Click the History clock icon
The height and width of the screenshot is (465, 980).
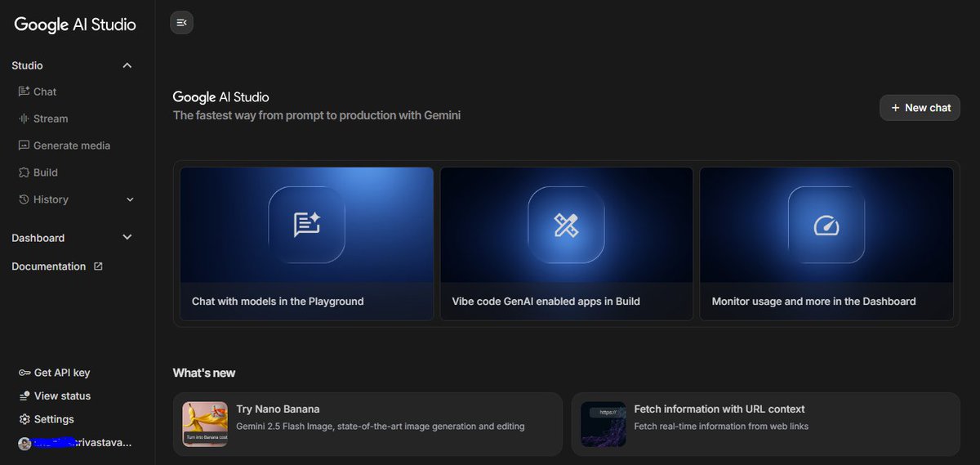[24, 199]
